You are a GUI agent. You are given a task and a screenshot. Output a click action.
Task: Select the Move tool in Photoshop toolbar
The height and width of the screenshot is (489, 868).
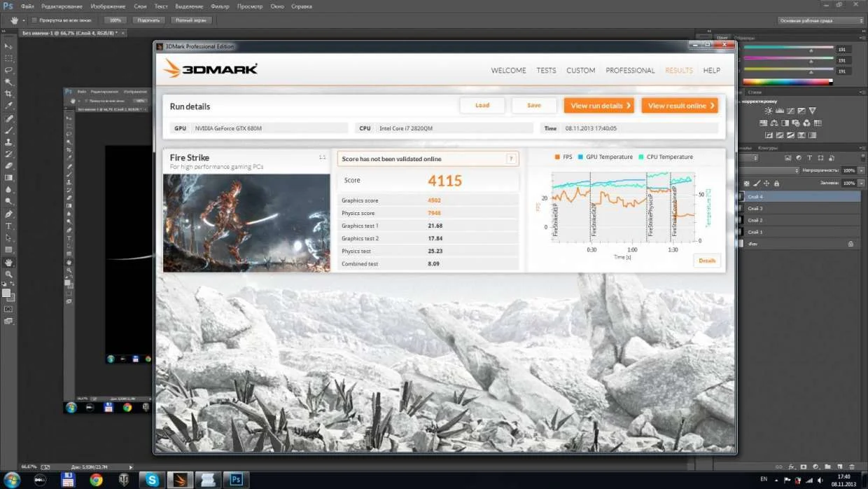8,46
